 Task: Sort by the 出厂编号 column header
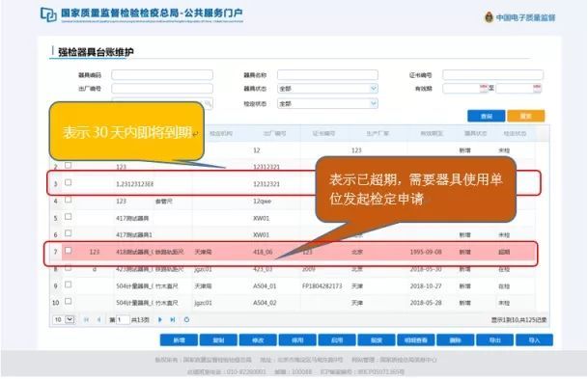(x=274, y=133)
